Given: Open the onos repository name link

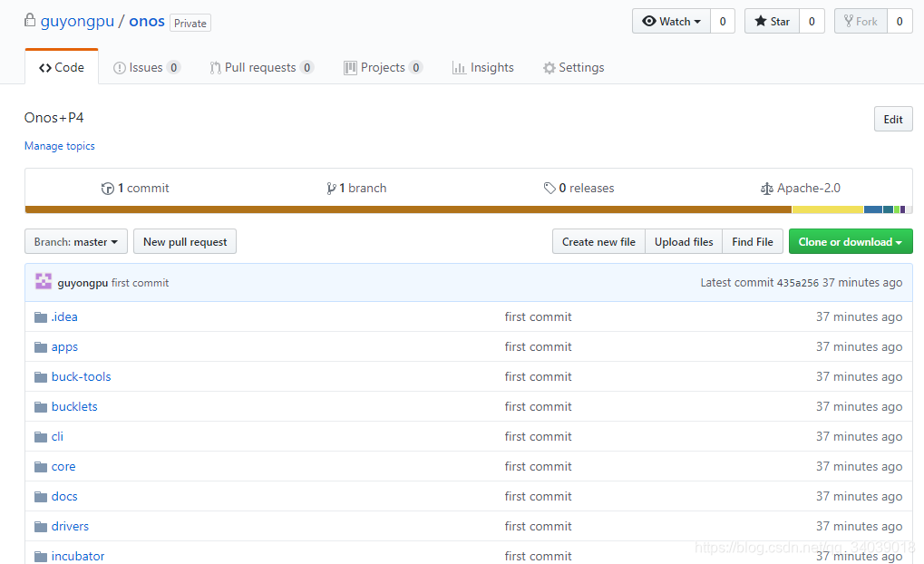Looking at the screenshot, I should tap(147, 21).
